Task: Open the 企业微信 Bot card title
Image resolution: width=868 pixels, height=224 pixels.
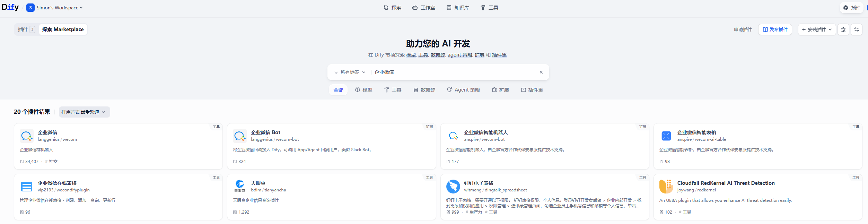Action: pos(266,132)
